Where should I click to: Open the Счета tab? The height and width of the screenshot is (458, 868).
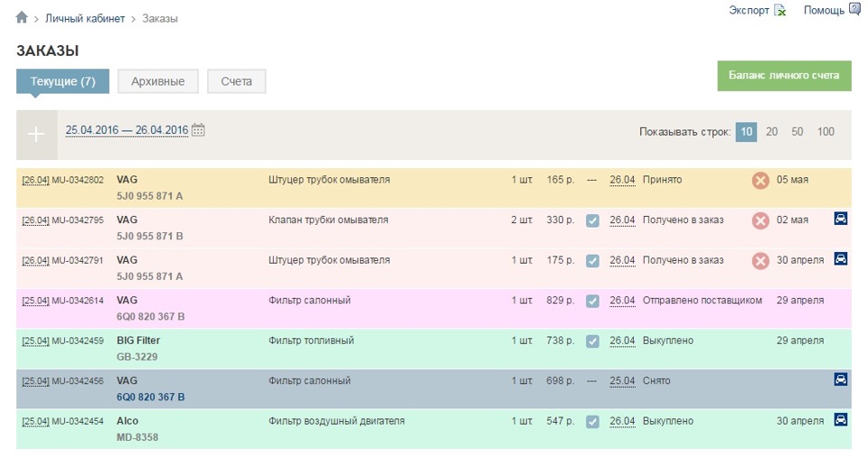[236, 81]
